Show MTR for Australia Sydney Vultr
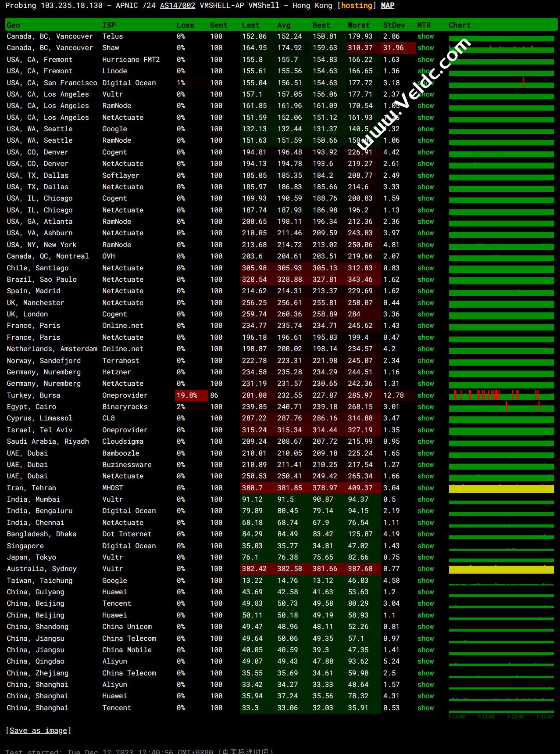 (x=425, y=569)
